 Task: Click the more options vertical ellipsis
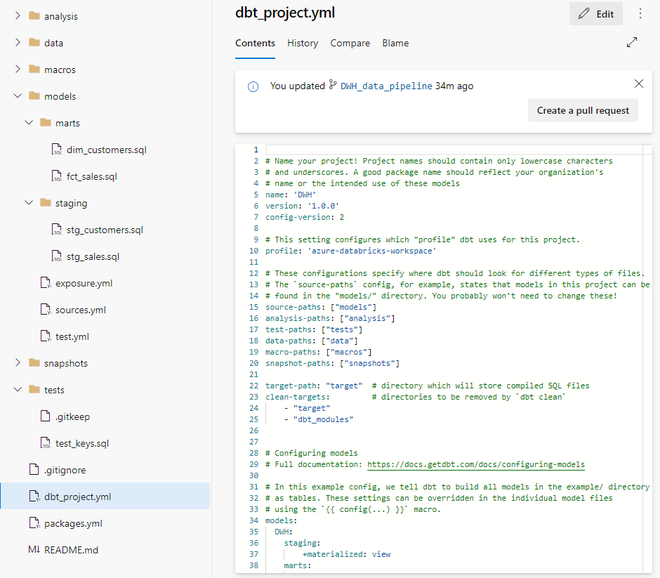pos(640,14)
